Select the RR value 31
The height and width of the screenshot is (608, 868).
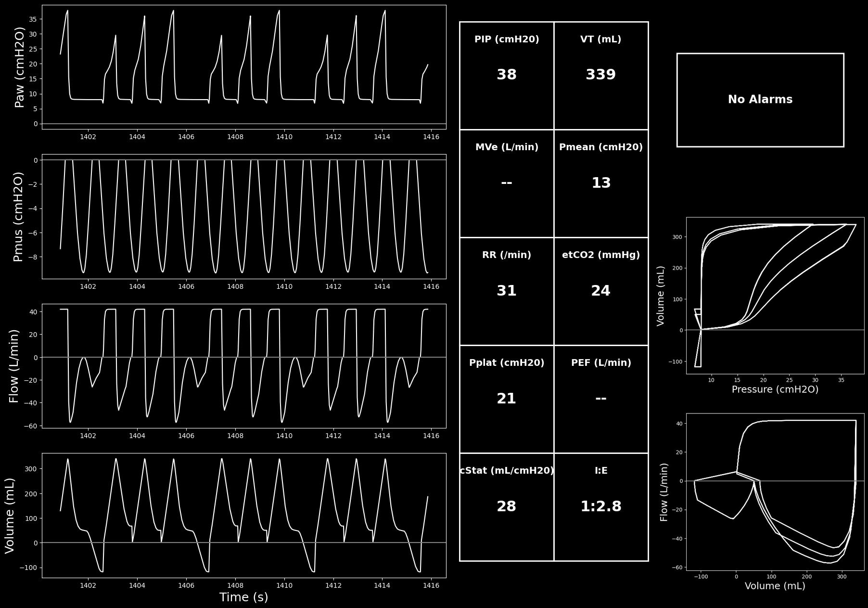click(506, 291)
